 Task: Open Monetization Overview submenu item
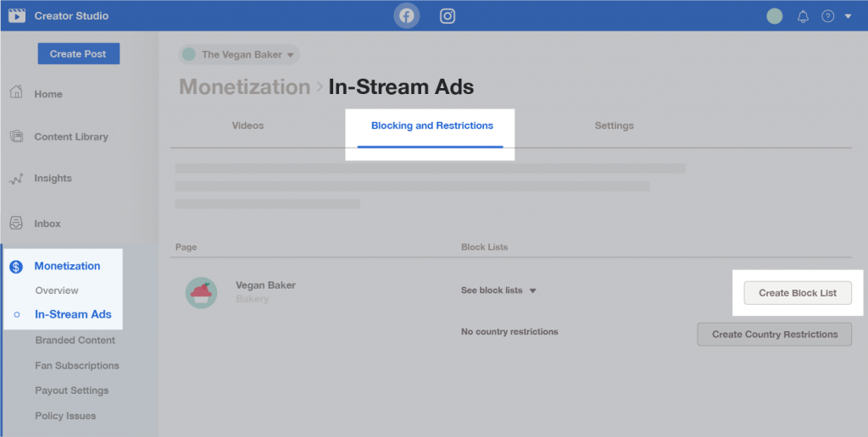click(57, 290)
